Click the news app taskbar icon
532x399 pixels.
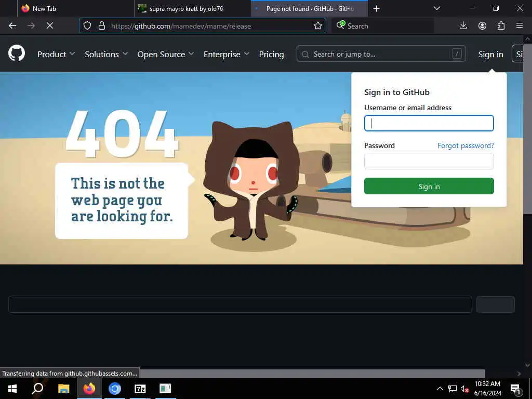165,389
